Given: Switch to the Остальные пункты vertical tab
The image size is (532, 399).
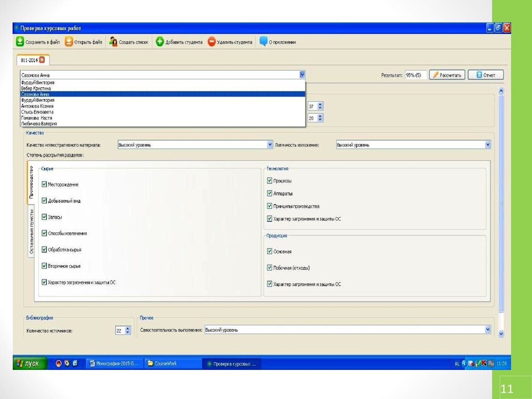Looking at the screenshot, I should click(x=31, y=231).
